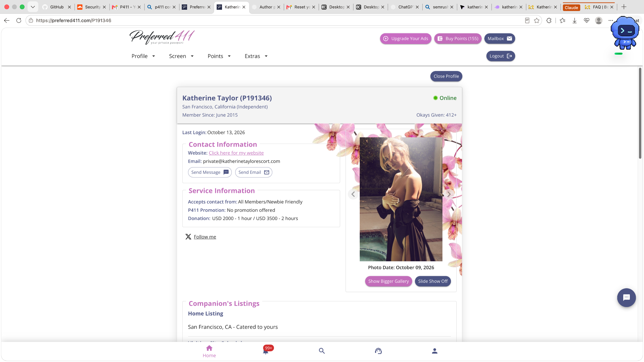This screenshot has height=362, width=644.
Task: Click the 'Okays Given: 412+' text
Action: (436, 115)
